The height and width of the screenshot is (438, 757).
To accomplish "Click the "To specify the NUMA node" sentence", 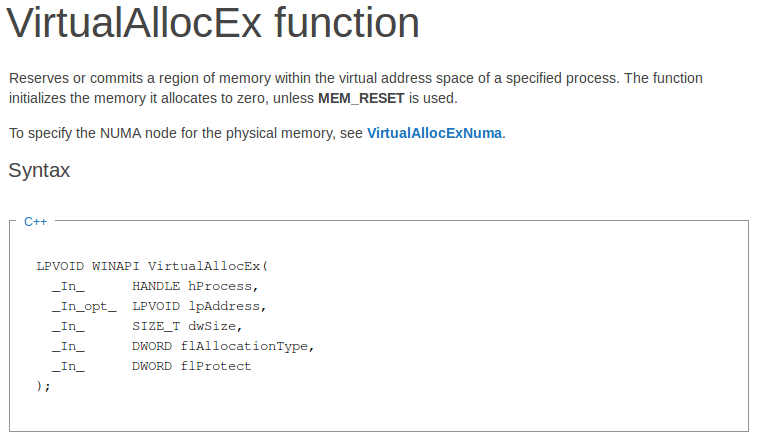I will click(x=186, y=133).
